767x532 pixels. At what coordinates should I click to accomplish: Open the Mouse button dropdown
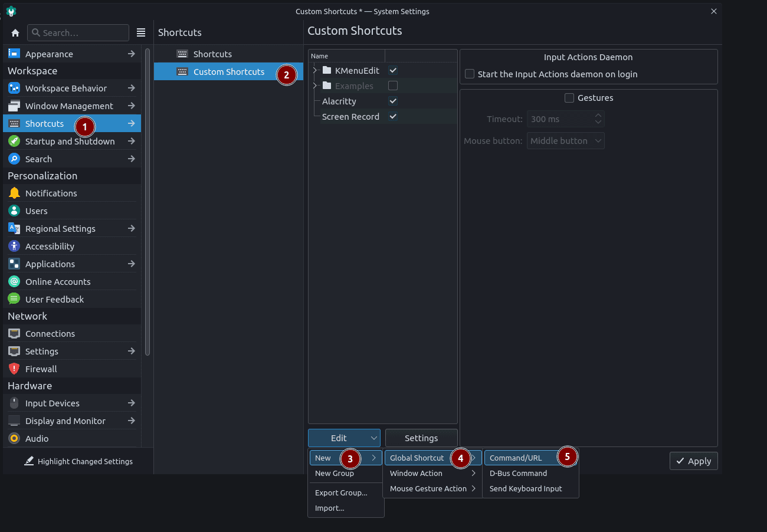[565, 141]
